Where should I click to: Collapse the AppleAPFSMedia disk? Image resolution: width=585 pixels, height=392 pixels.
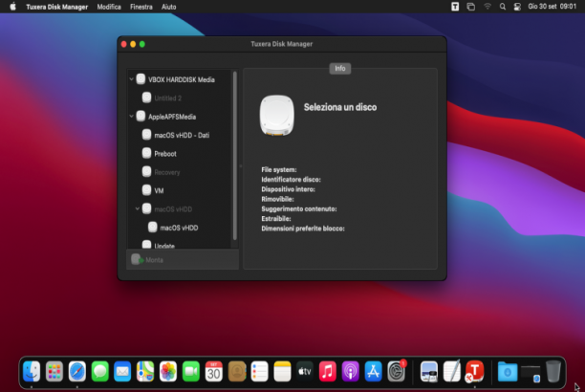(x=131, y=116)
